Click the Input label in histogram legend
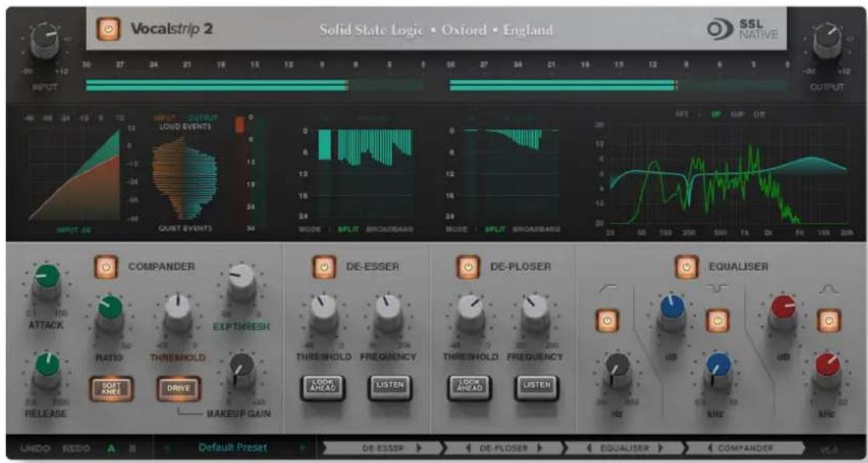The image size is (868, 463). 164,118
